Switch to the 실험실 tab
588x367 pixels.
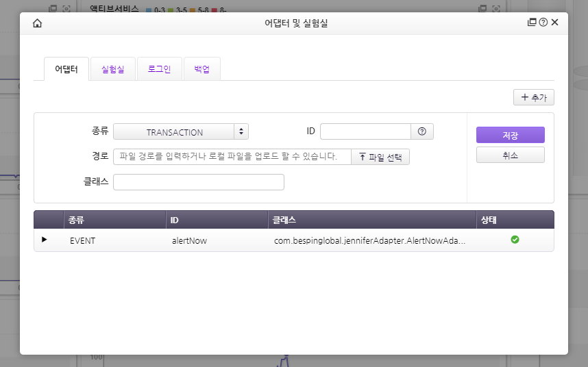(x=112, y=69)
